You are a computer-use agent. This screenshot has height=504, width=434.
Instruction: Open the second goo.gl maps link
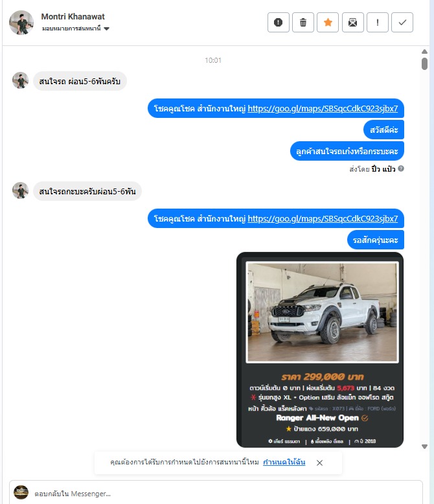(323, 218)
